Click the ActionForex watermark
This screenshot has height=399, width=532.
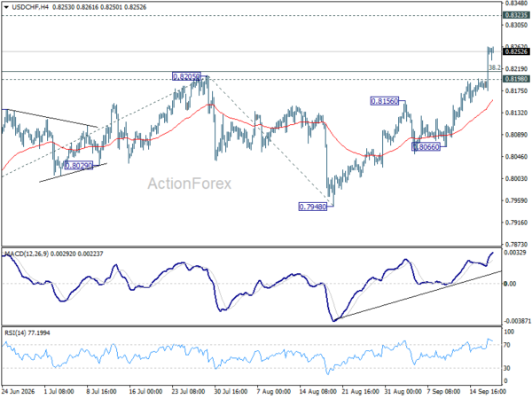[190, 184]
